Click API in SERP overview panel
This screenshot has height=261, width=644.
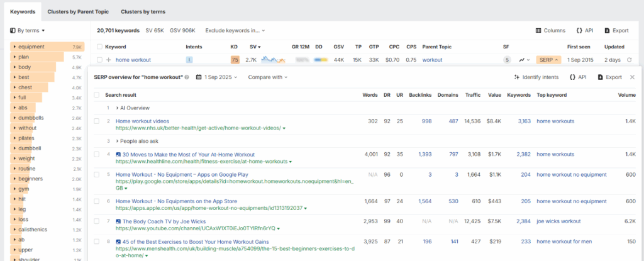(x=578, y=77)
